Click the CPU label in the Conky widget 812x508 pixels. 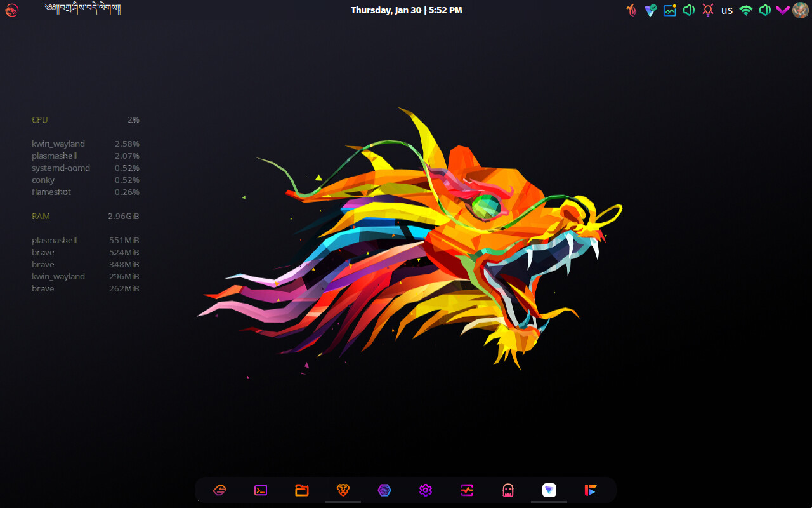coord(40,120)
